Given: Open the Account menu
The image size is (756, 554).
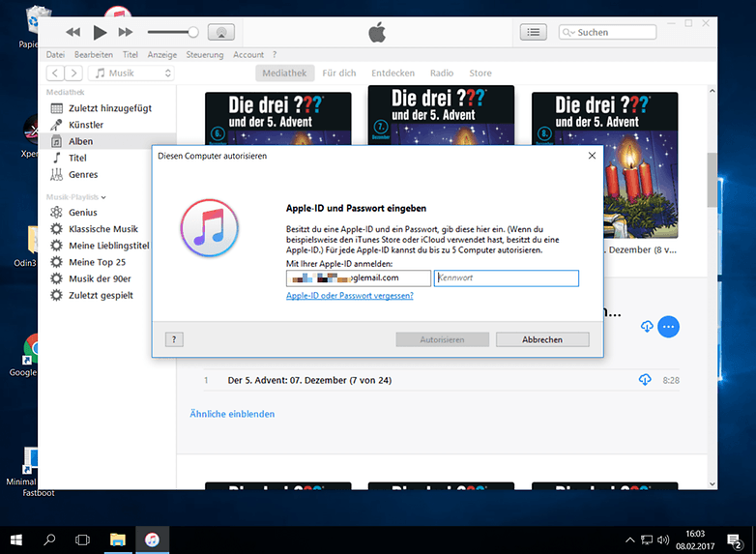Looking at the screenshot, I should [248, 54].
